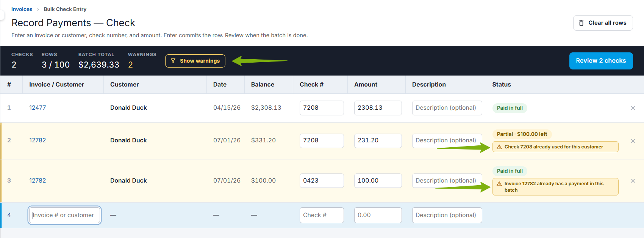This screenshot has height=238, width=644.
Task: Click the Partial · $100.00 left badge
Action: point(522,134)
